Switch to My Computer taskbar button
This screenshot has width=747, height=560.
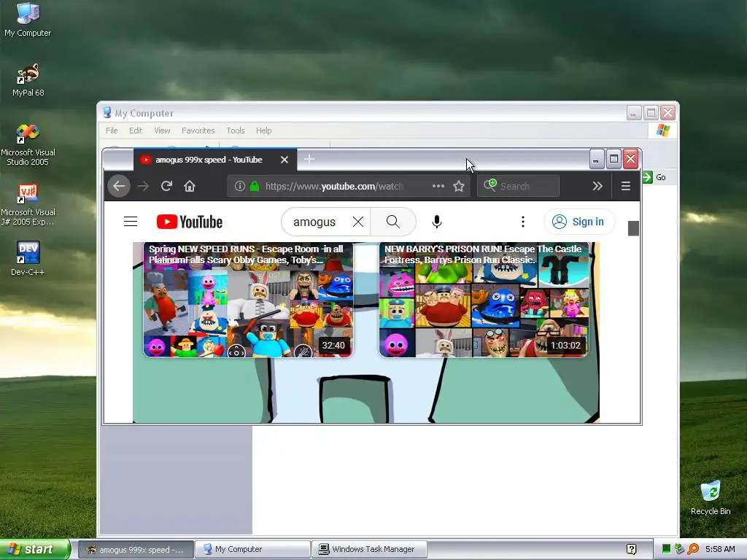[252, 550]
